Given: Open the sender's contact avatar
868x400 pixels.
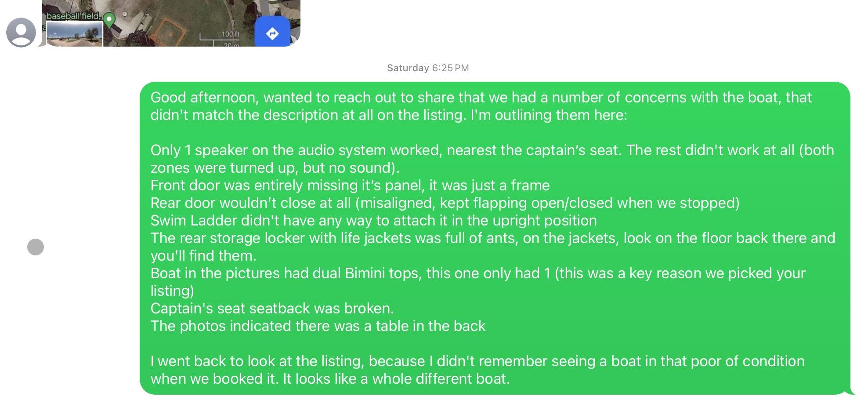Looking at the screenshot, I should point(21,33).
